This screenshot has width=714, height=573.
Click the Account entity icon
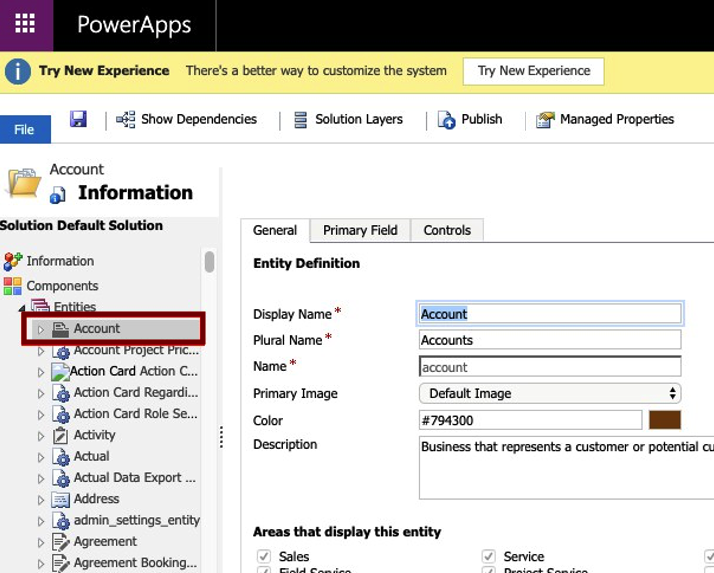point(61,329)
